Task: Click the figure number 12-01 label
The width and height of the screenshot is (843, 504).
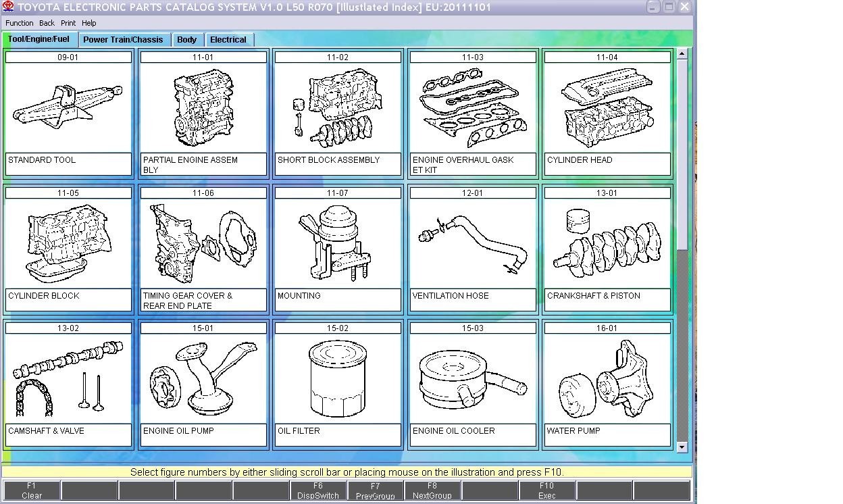Action: pyautogui.click(x=473, y=193)
